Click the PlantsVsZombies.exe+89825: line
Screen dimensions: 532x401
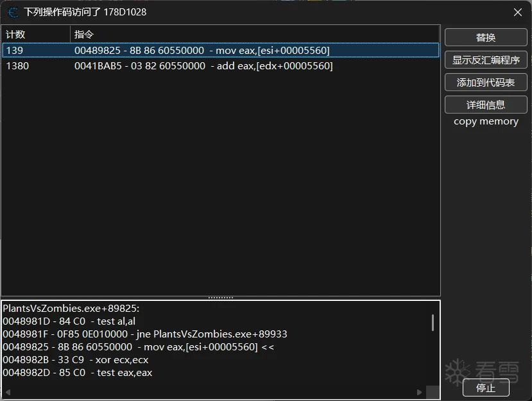(x=71, y=309)
